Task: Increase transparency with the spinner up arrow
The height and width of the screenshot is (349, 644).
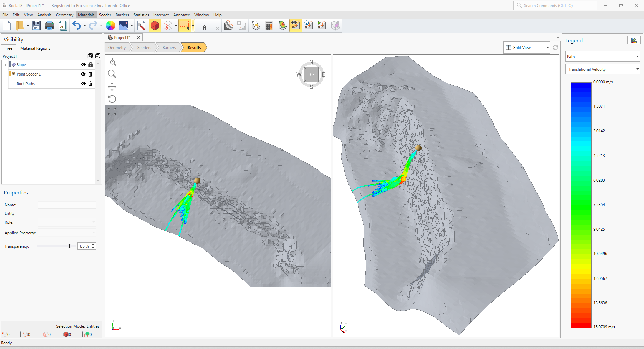Action: (x=93, y=244)
